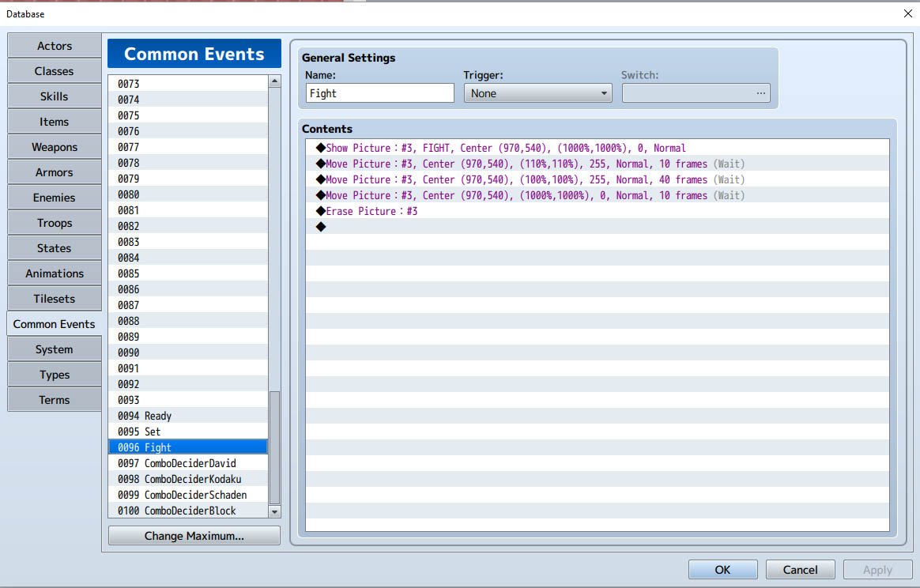
Task: Select empty common event 0082
Action: pyautogui.click(x=188, y=226)
